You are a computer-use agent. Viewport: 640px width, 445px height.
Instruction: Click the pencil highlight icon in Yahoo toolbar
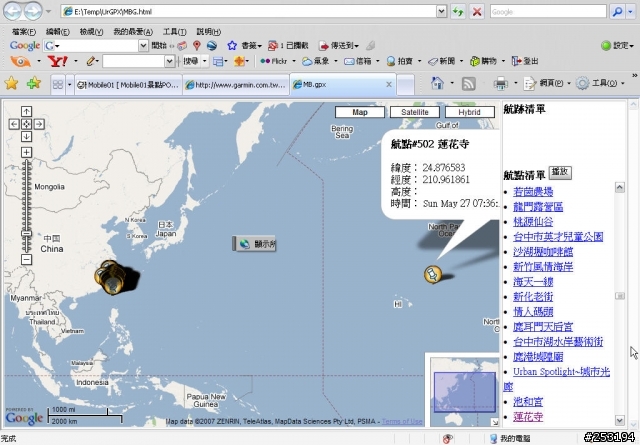(90, 61)
